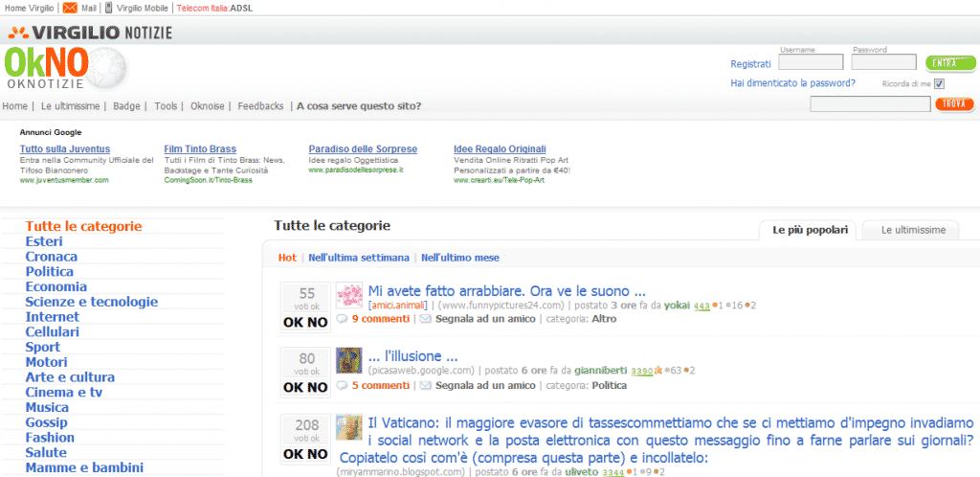Select the Fashion category
The width and height of the screenshot is (980, 477).
point(50,437)
